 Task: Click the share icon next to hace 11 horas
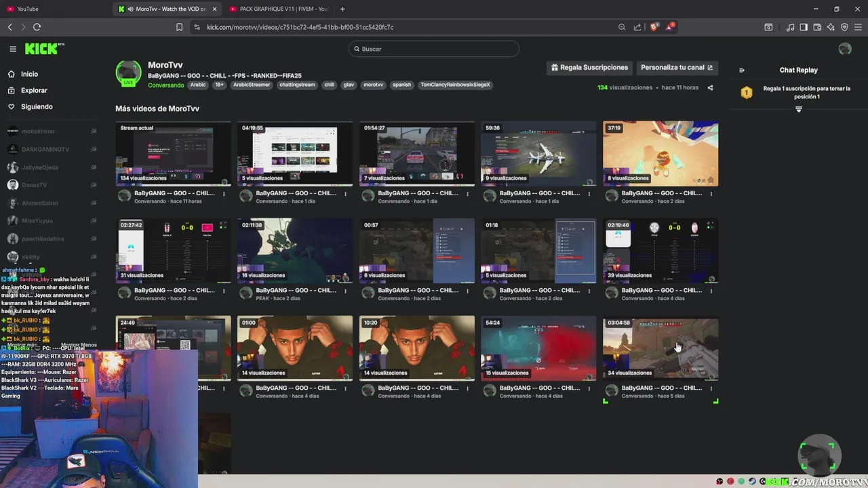tap(710, 87)
